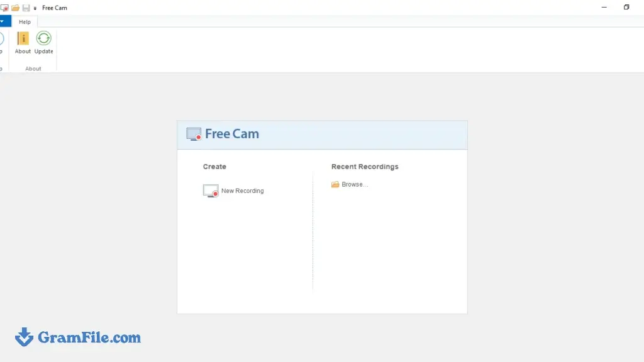Viewport: 644px width, 362px height.
Task: Click the save floppy disk icon in the title bar
Action: pyautogui.click(x=26, y=8)
